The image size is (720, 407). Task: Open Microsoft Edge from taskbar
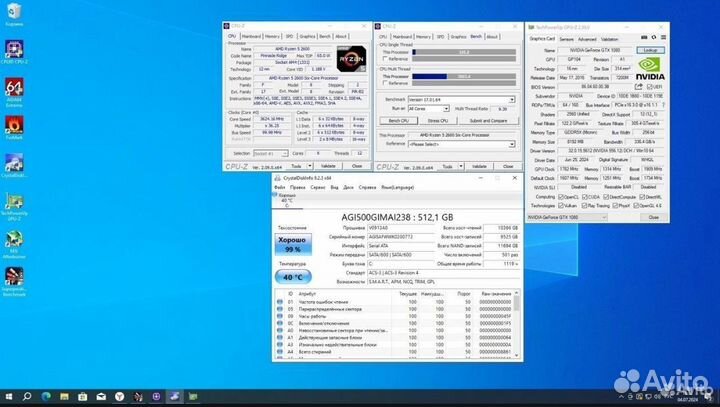[x=46, y=396]
